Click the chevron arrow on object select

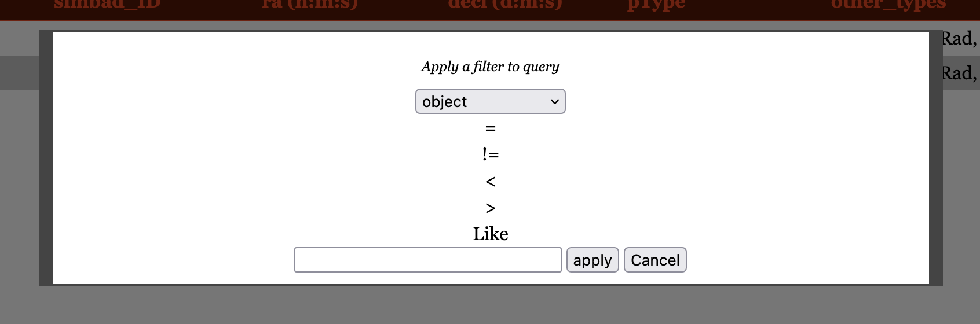coord(554,102)
